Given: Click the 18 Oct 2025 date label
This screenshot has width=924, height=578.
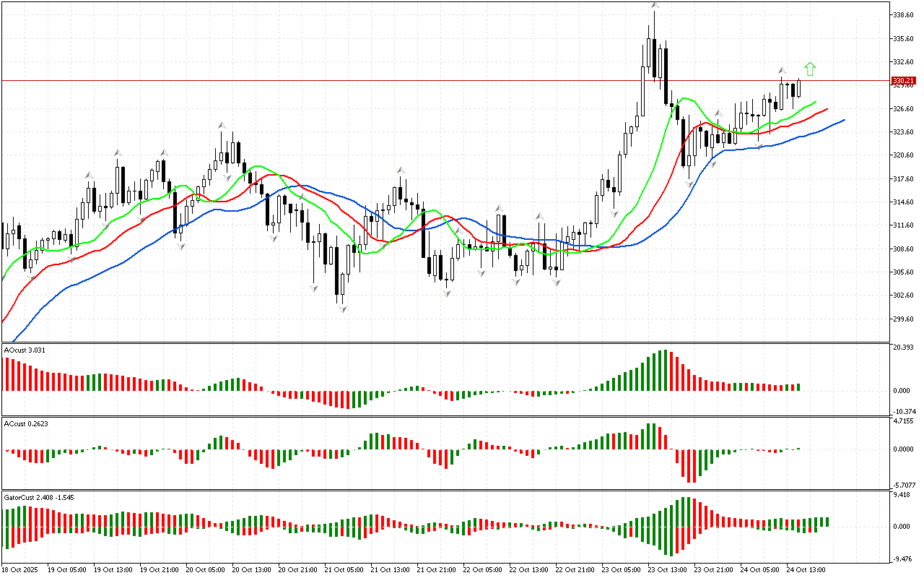Looking at the screenshot, I should click(x=19, y=569).
